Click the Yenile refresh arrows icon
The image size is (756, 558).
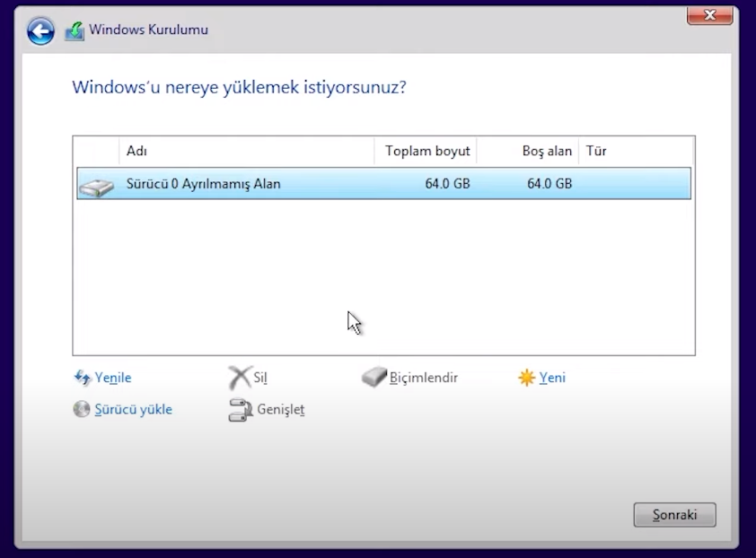click(83, 378)
